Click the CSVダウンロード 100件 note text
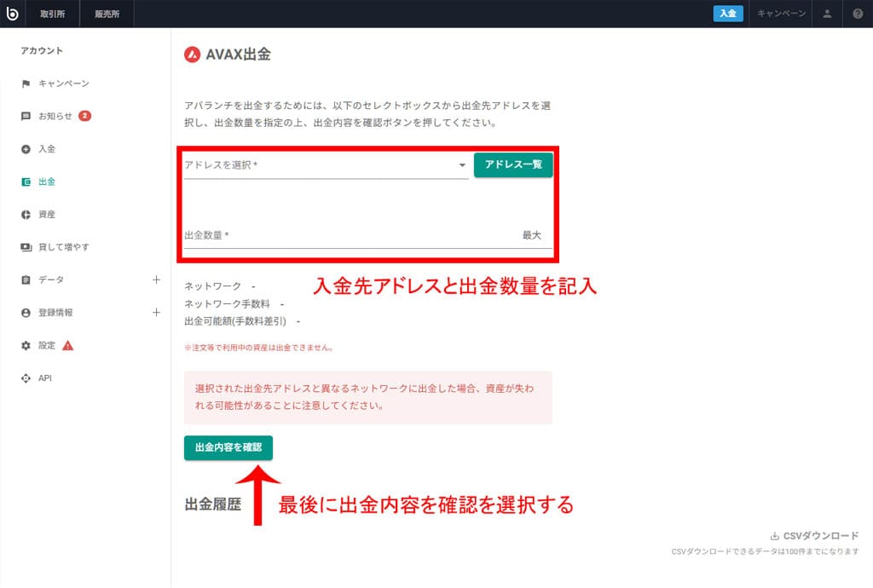873x588 pixels. pyautogui.click(x=765, y=551)
